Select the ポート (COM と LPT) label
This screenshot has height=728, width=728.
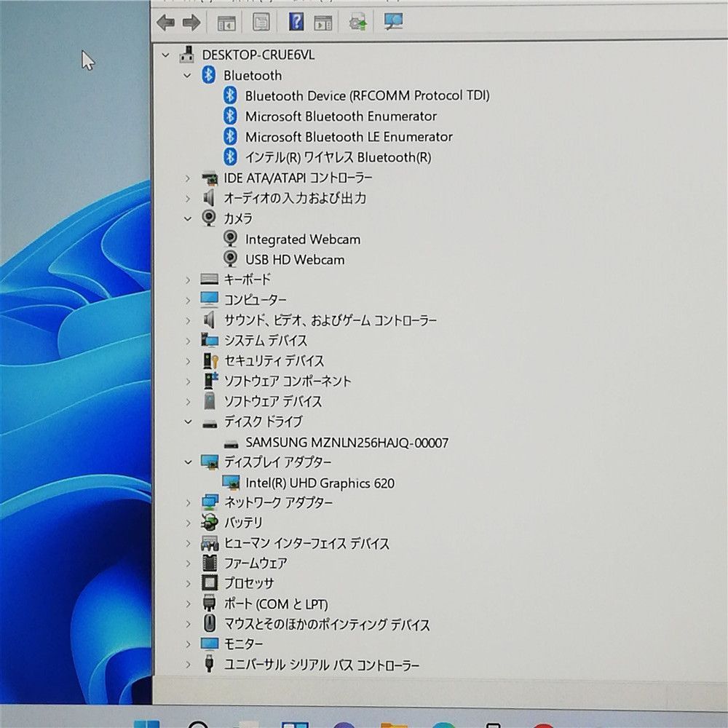click(x=276, y=604)
